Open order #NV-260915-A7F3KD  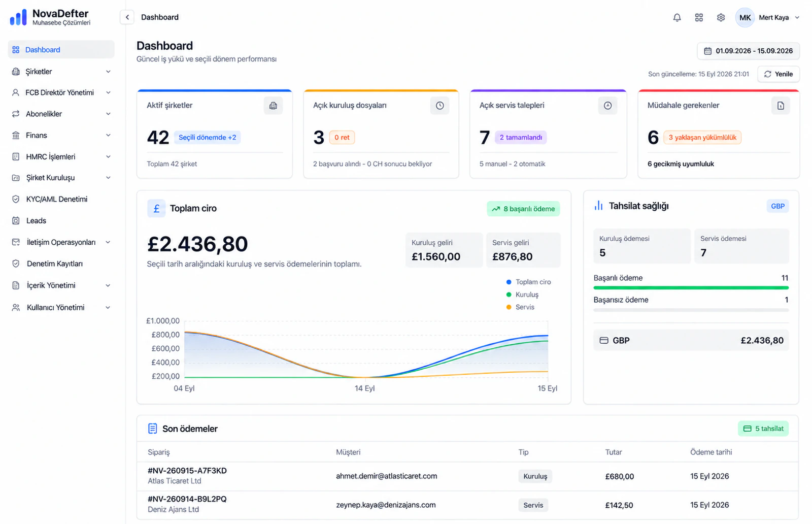187,471
